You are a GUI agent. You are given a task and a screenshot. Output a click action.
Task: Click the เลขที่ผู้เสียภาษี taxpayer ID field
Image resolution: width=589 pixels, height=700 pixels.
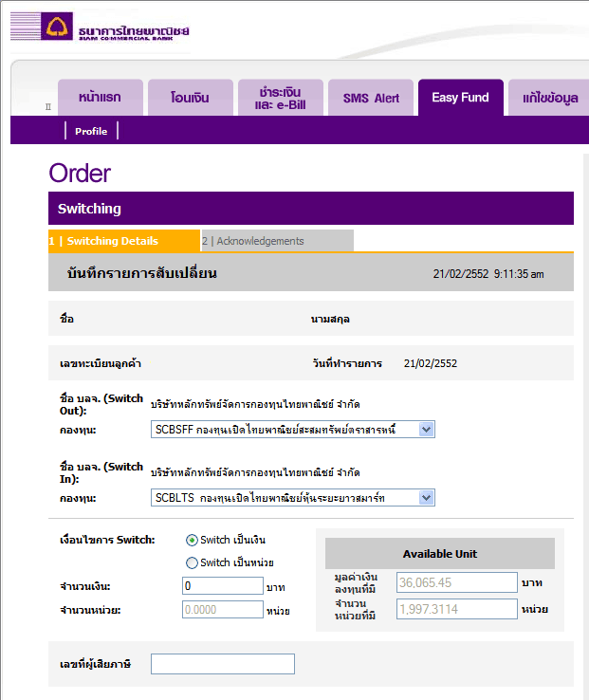[222, 664]
